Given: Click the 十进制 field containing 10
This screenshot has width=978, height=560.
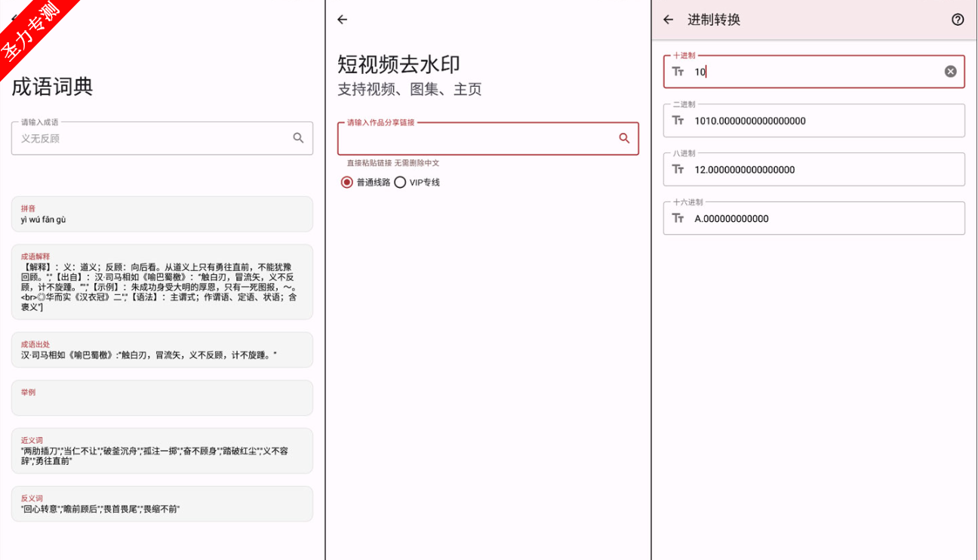Looking at the screenshot, I should 814,72.
